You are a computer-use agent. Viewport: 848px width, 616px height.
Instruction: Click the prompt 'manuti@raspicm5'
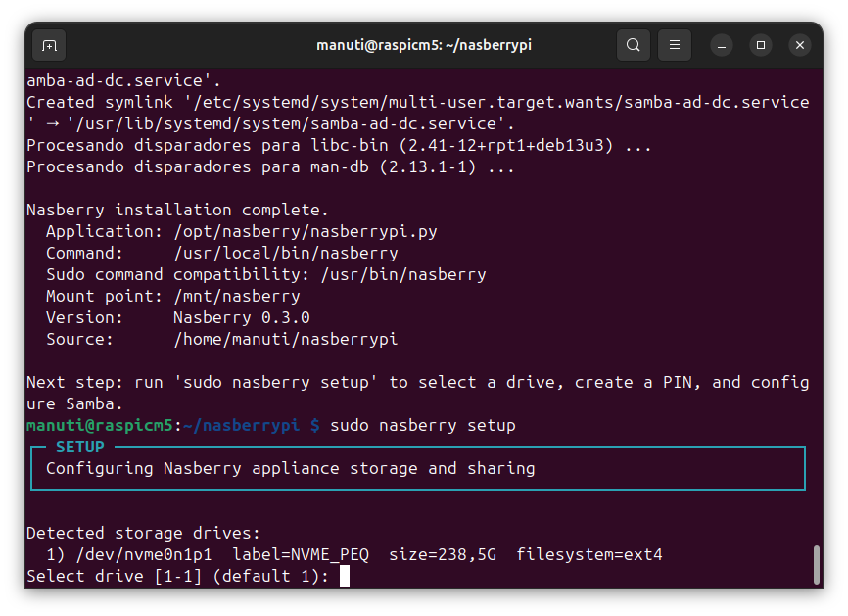click(x=100, y=426)
